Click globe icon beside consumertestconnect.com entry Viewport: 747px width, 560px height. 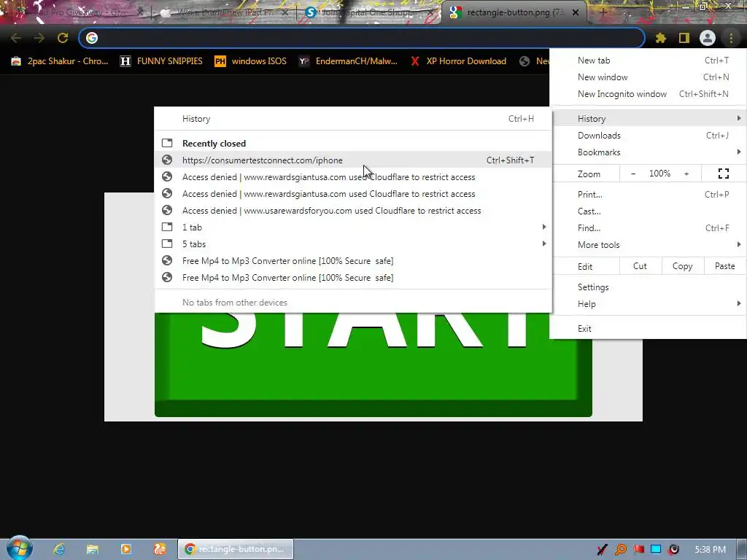pyautogui.click(x=167, y=160)
